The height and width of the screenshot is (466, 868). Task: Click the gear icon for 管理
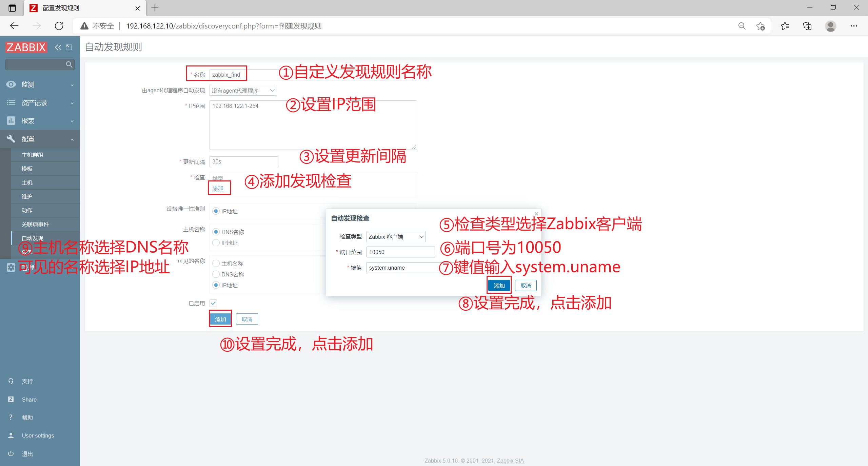point(11,267)
